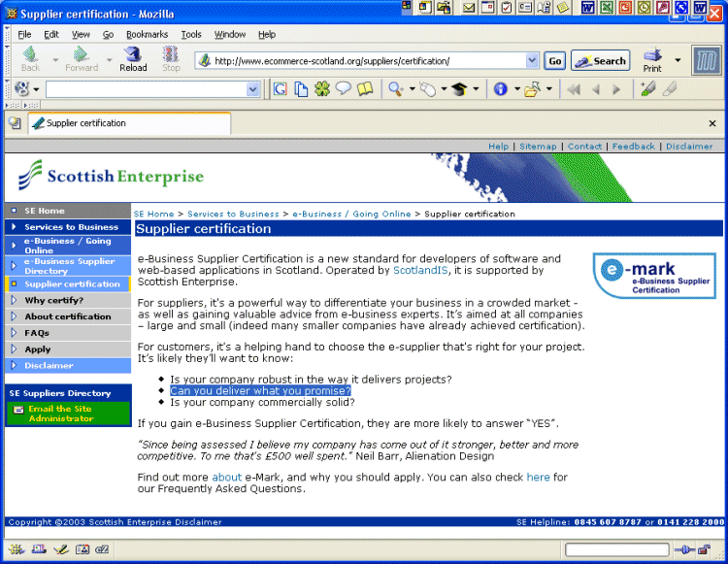Click the Google G search site icon

pyautogui.click(x=280, y=88)
